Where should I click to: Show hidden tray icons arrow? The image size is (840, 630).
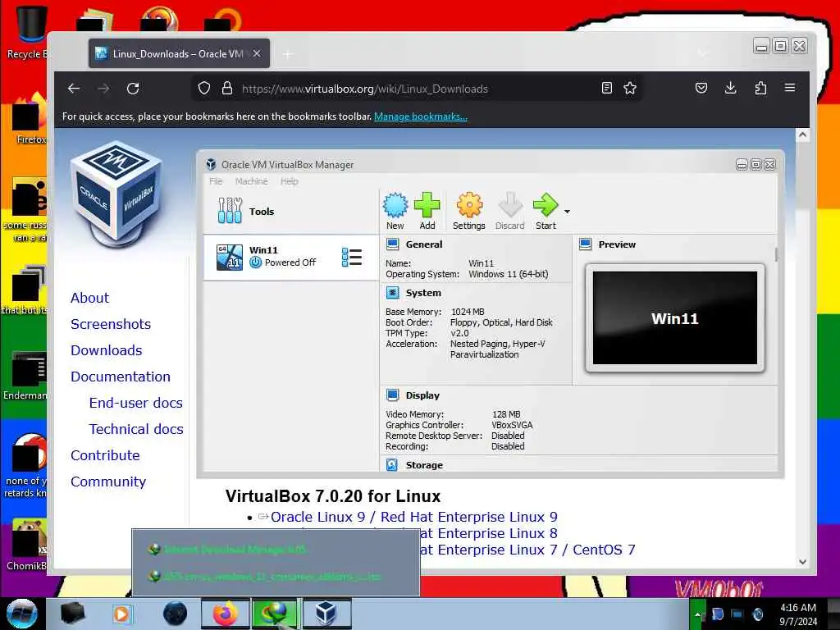(697, 614)
